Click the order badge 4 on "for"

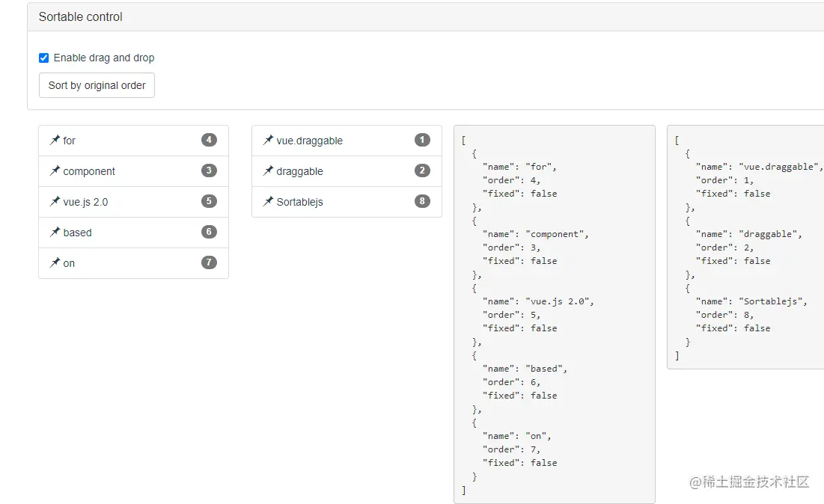click(209, 140)
